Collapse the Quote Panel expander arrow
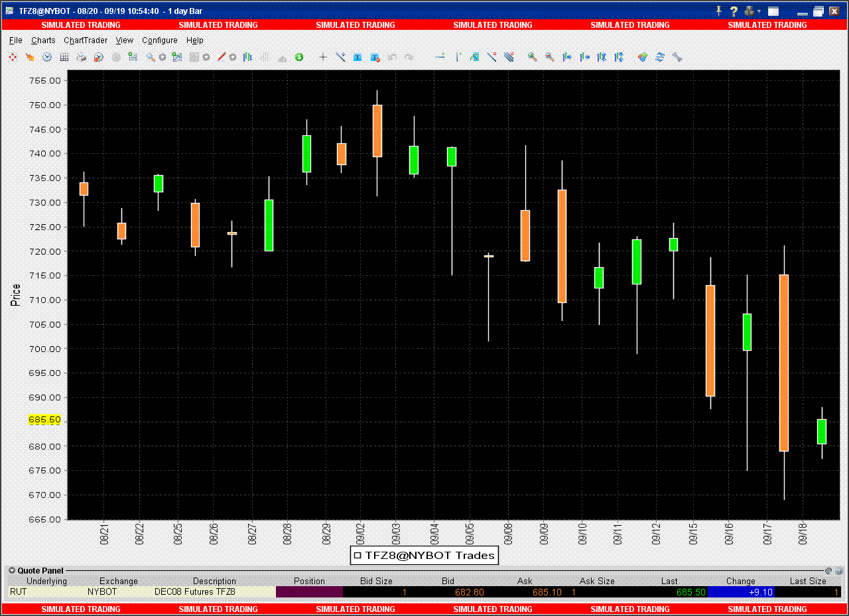 [x=12, y=570]
